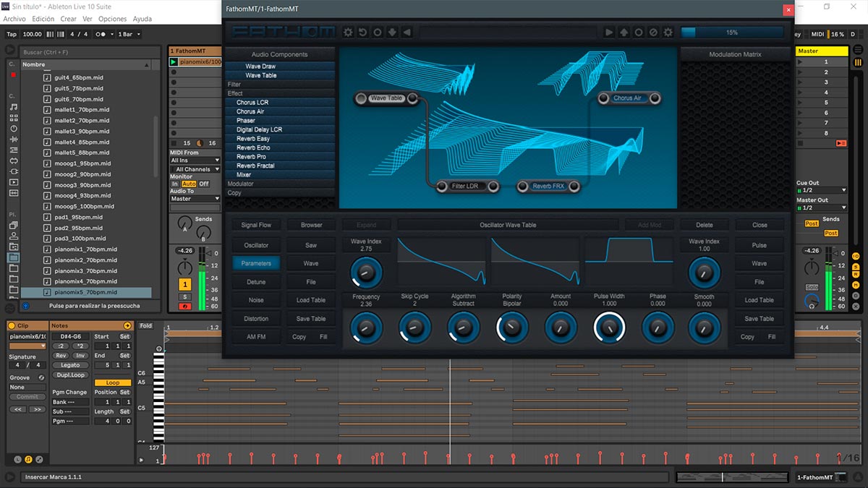Show the Notes box icon in Clip view
The height and width of the screenshot is (488, 868).
tap(28, 459)
